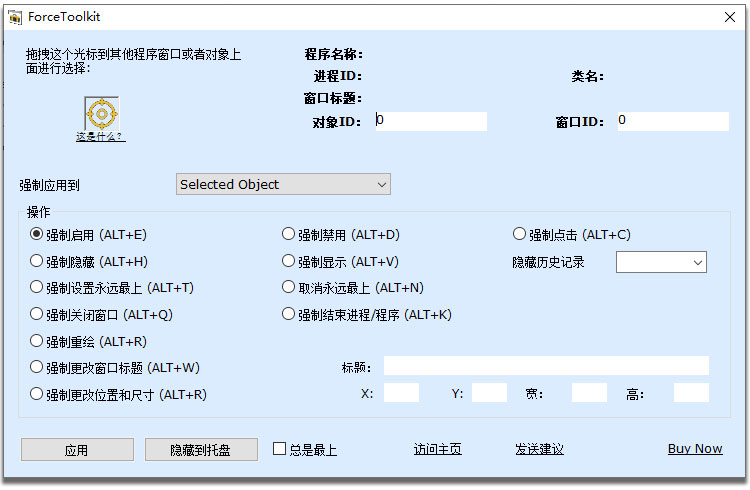
Task: Click the 隐藏到托盘 button
Action: (201, 450)
